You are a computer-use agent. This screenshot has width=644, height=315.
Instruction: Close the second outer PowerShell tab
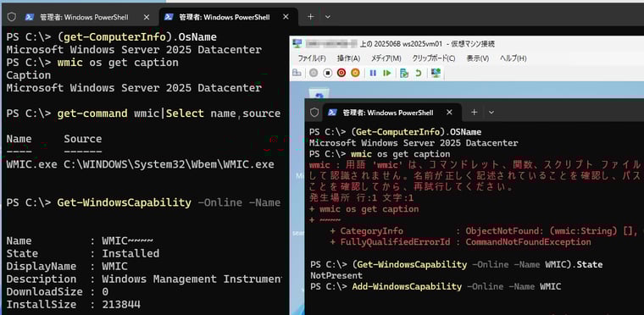pos(285,17)
